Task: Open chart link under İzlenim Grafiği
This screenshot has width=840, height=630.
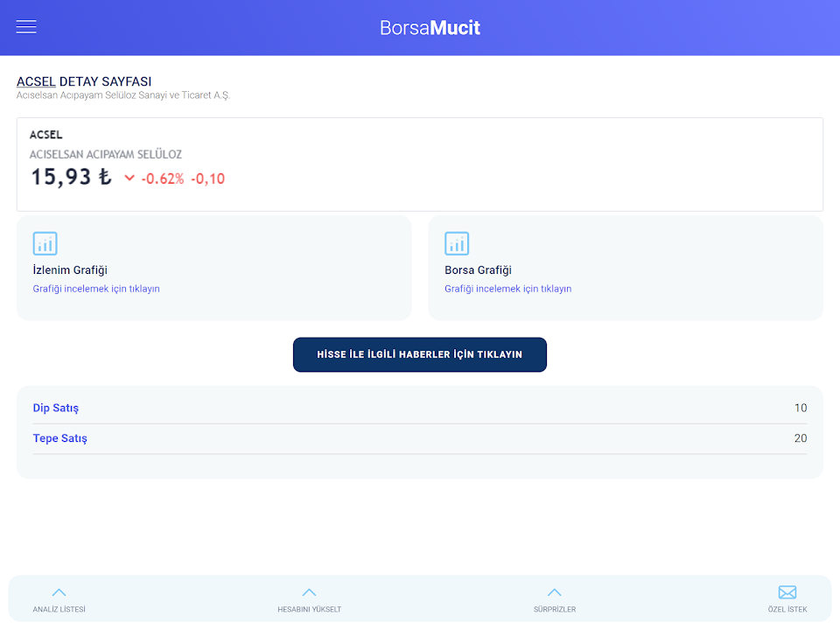Action: click(96, 289)
